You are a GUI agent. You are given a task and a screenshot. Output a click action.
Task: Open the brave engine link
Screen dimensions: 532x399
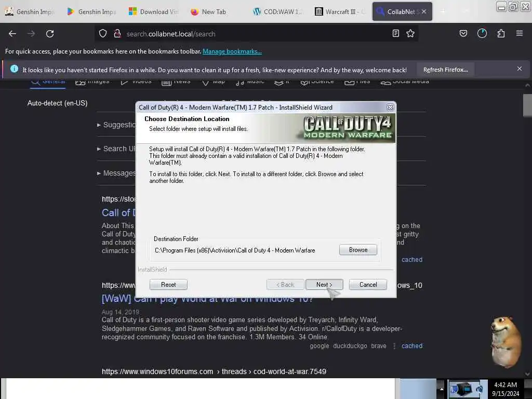click(x=379, y=345)
